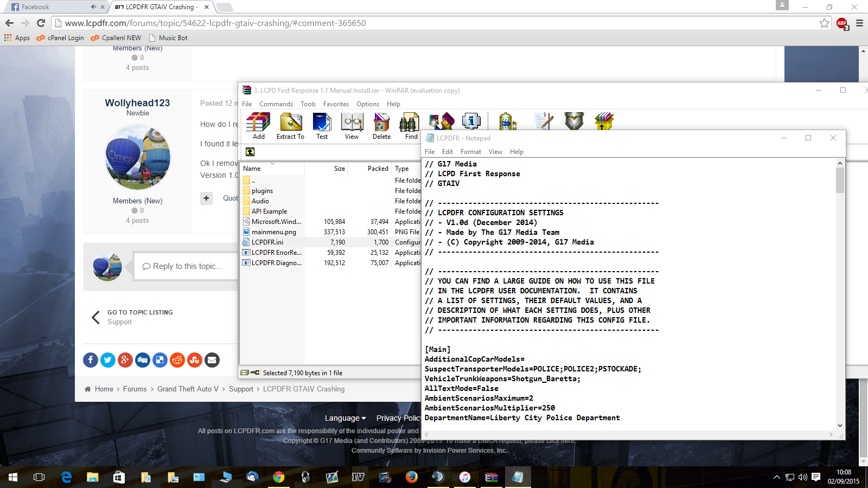
Task: Open the WinRAR Favorites menu
Action: point(336,104)
